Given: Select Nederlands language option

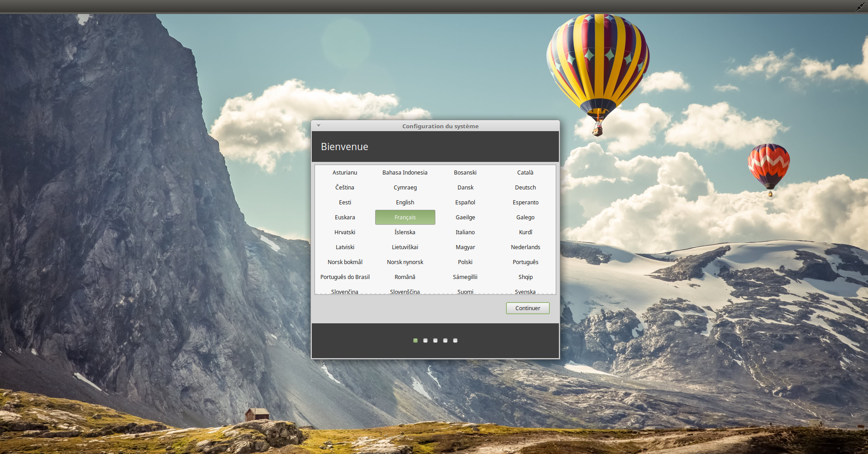Looking at the screenshot, I should (x=525, y=247).
